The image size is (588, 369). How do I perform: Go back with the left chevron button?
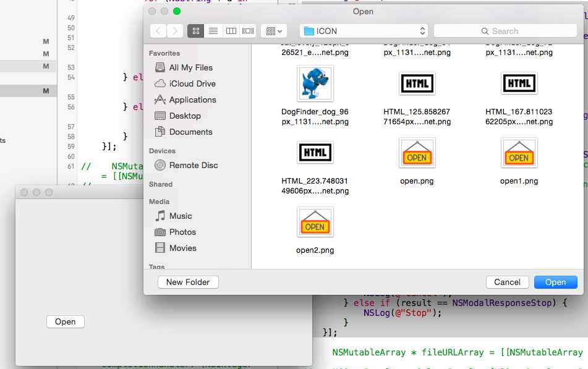pos(159,31)
